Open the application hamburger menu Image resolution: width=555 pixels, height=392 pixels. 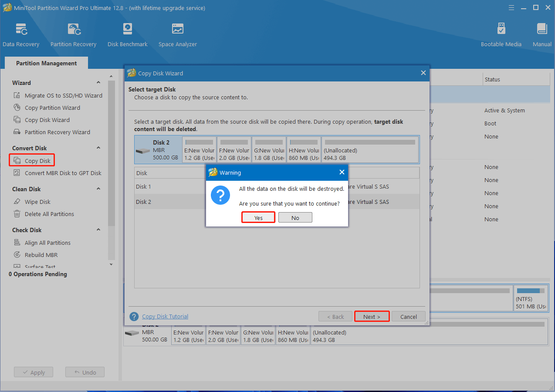[x=512, y=8]
